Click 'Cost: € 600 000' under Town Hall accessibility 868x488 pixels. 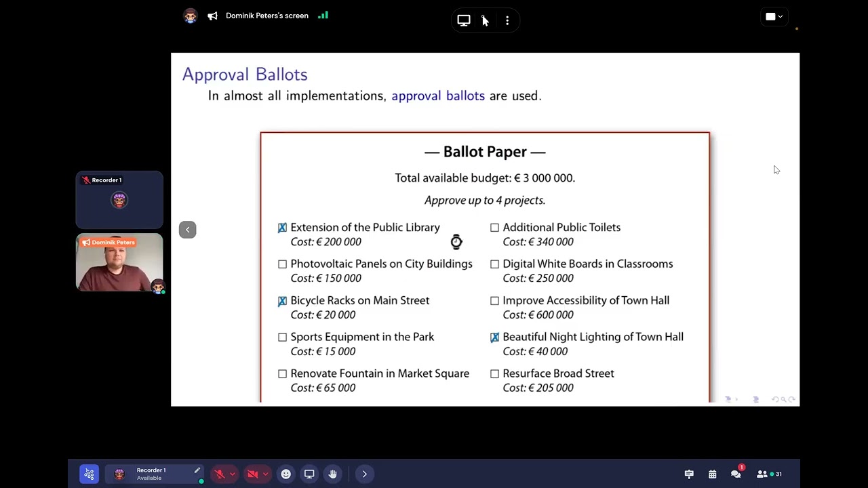pyautogui.click(x=538, y=315)
